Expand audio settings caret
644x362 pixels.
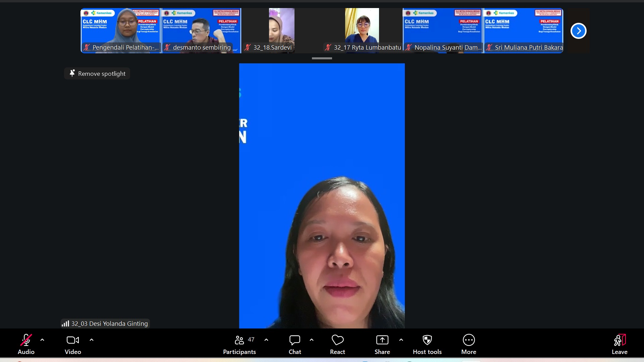pos(42,340)
